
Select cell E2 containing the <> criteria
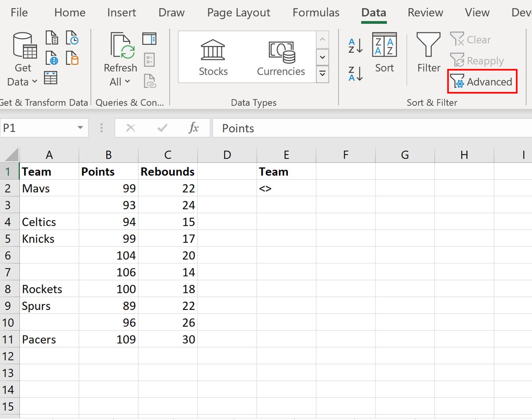(286, 188)
